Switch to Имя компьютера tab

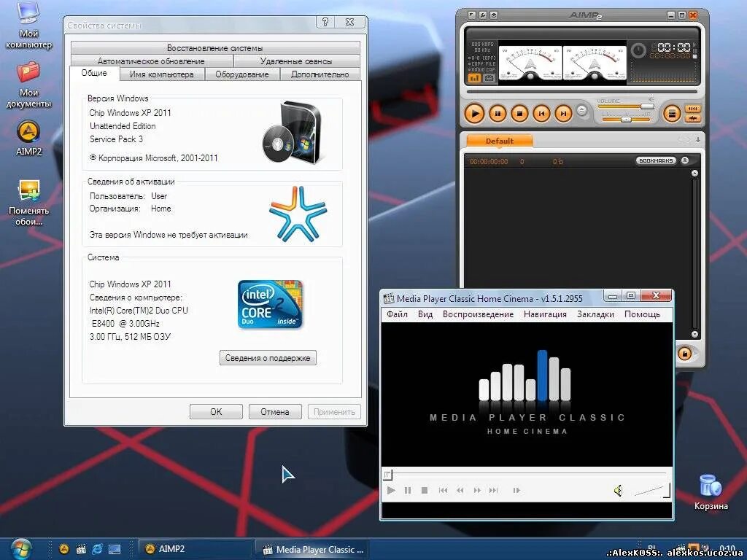click(x=161, y=74)
